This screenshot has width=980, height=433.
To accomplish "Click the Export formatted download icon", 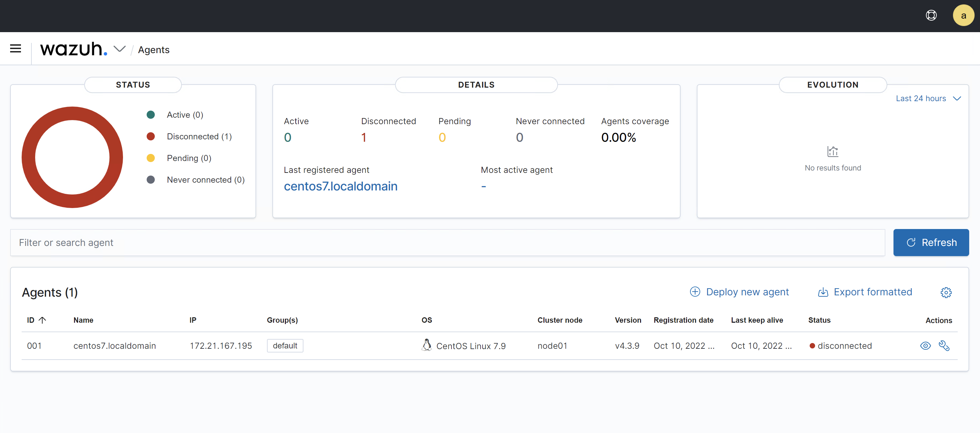I will click(x=823, y=292).
